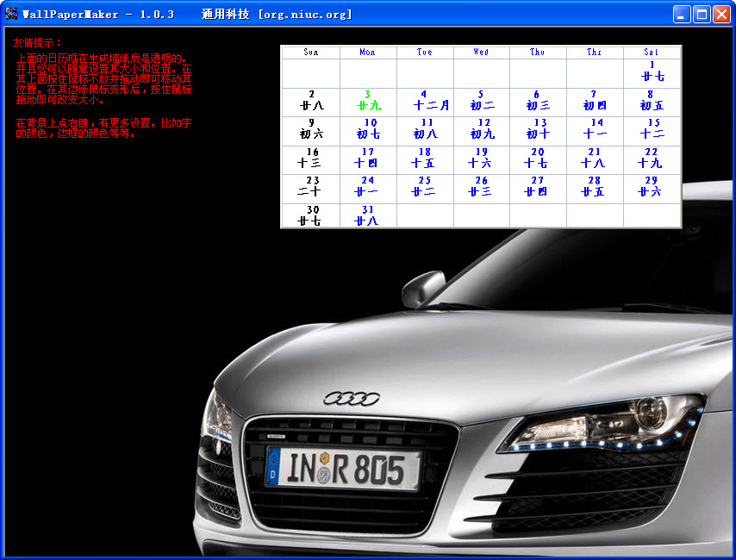This screenshot has height=560, width=736.
Task: Click the Thu column header in calendar
Action: point(538,52)
